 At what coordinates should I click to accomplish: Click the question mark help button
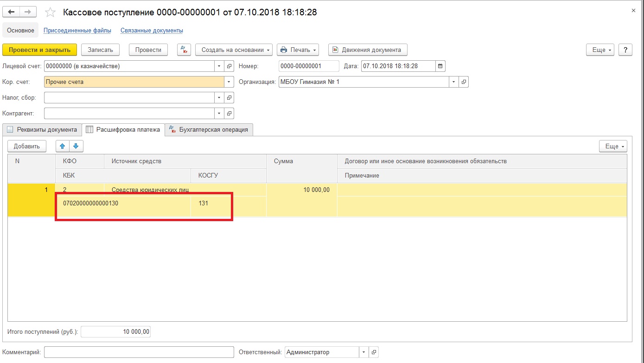click(x=625, y=50)
